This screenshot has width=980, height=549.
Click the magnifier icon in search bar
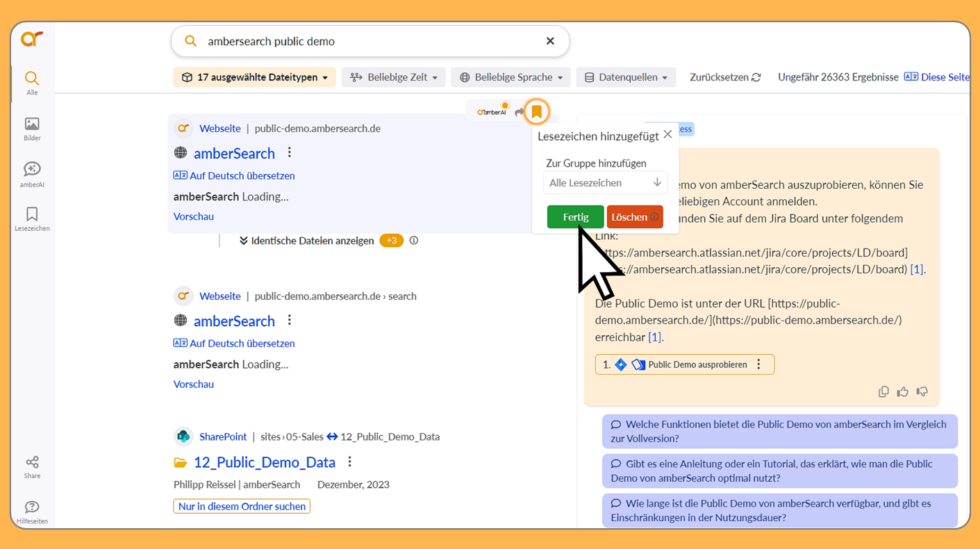[190, 41]
